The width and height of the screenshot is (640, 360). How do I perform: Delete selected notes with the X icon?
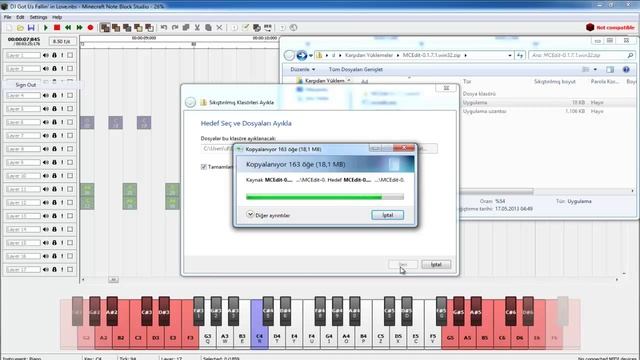[220, 28]
